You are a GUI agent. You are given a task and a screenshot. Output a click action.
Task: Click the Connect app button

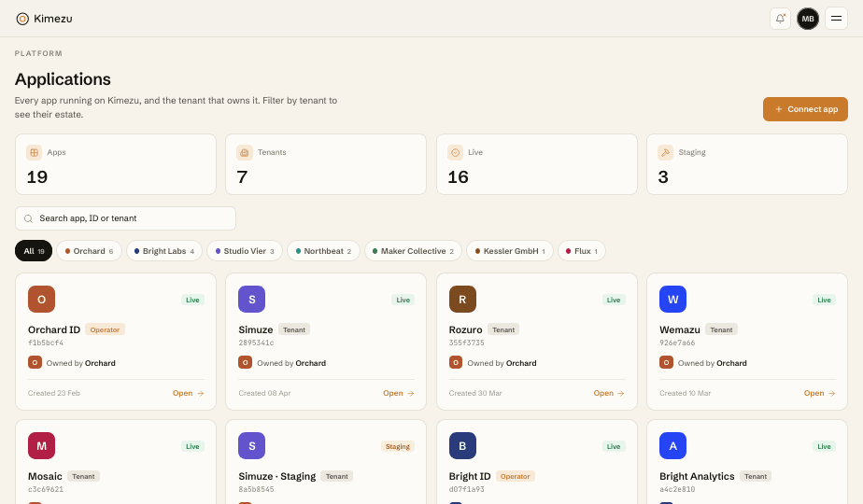[805, 109]
